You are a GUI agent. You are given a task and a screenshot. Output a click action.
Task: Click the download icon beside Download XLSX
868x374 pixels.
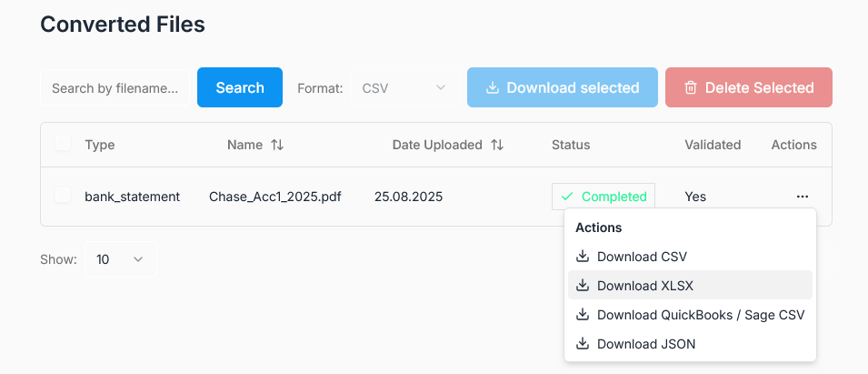coord(583,286)
